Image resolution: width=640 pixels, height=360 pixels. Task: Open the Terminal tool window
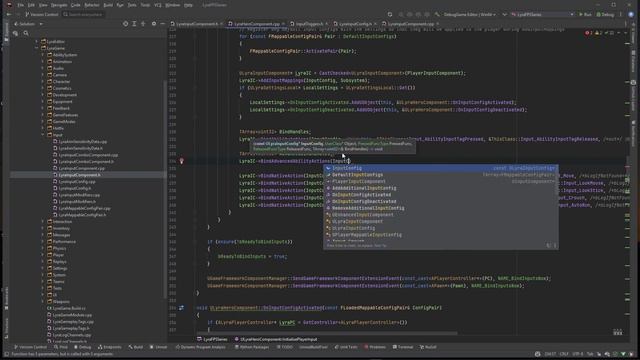(403, 347)
